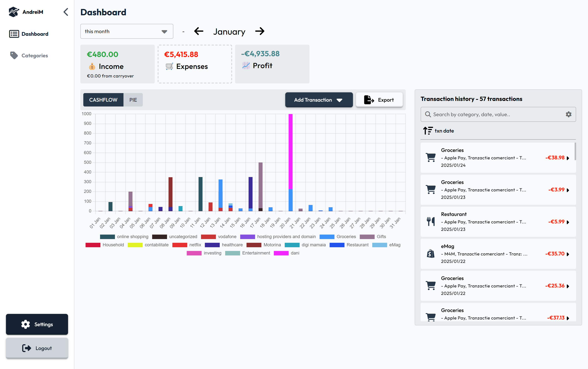Toggle the netflix legend item
The width and height of the screenshot is (588, 369).
[187, 245]
